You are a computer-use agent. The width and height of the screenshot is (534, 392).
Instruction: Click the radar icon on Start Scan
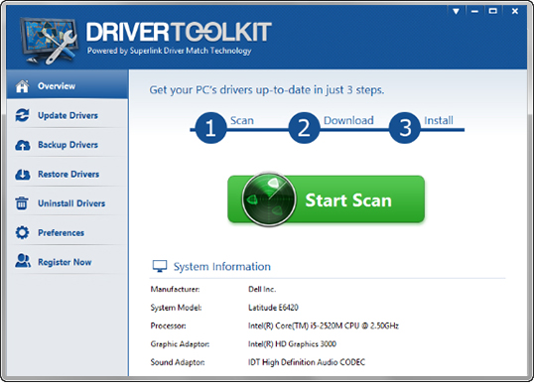click(x=268, y=199)
